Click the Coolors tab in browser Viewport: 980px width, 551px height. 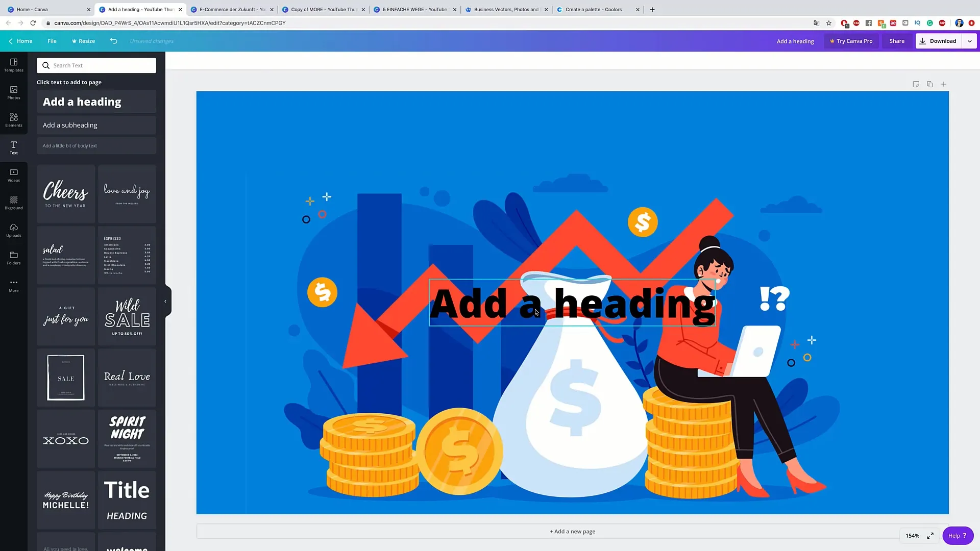594,9
